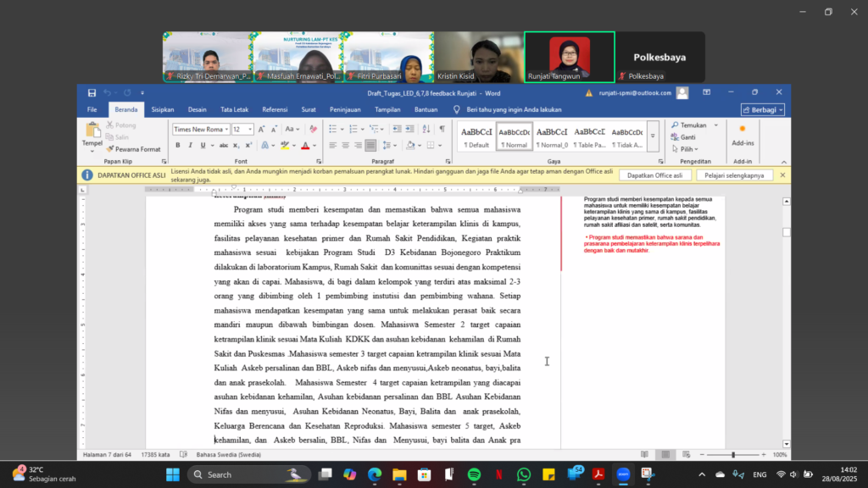This screenshot has width=868, height=488.
Task: Open the ribbon display options icon
Action: pos(707,92)
